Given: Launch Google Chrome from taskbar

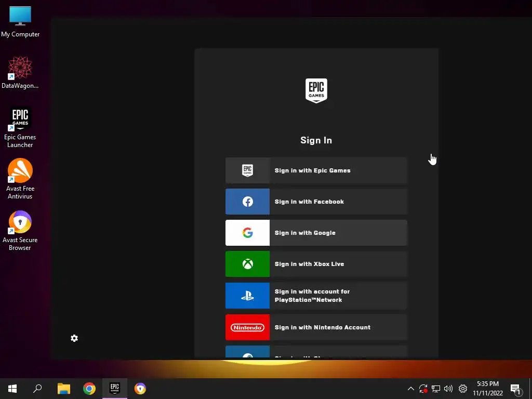Looking at the screenshot, I should (x=89, y=389).
